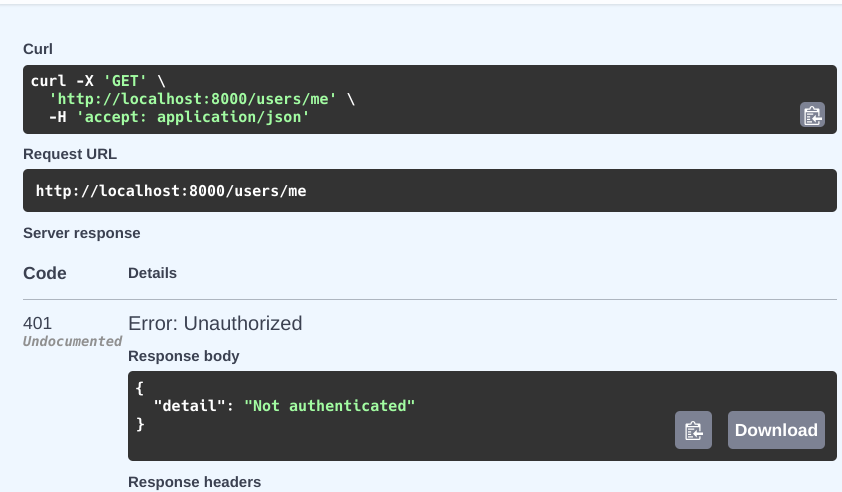Viewport: 842px width, 492px height.
Task: Click the Details column header
Action: [152, 273]
